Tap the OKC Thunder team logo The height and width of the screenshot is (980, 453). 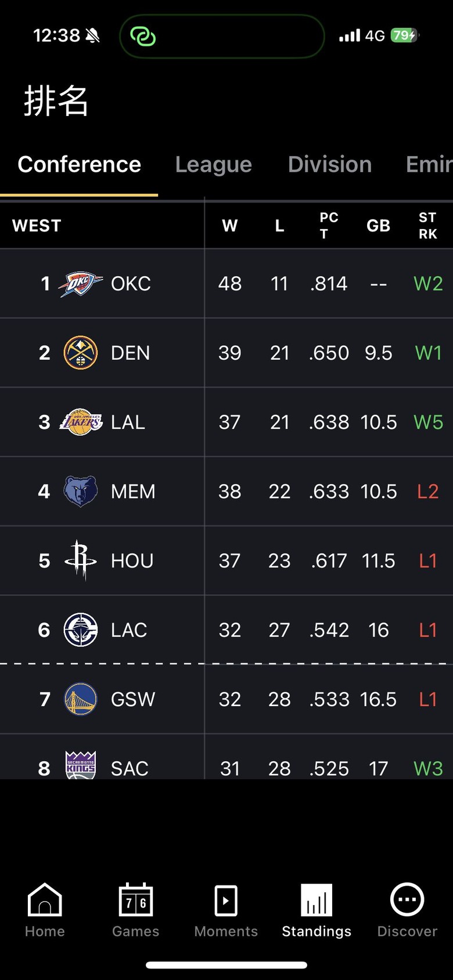pyautogui.click(x=80, y=284)
